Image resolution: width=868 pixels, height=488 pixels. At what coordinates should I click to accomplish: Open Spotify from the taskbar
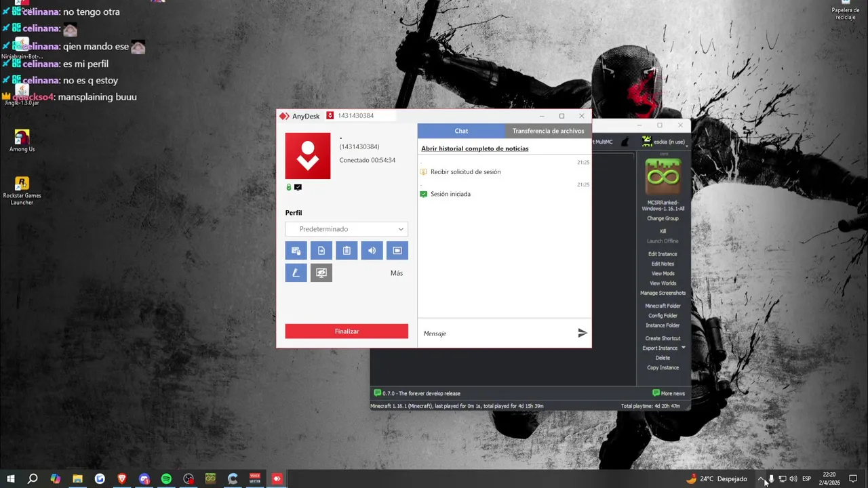coord(166,479)
